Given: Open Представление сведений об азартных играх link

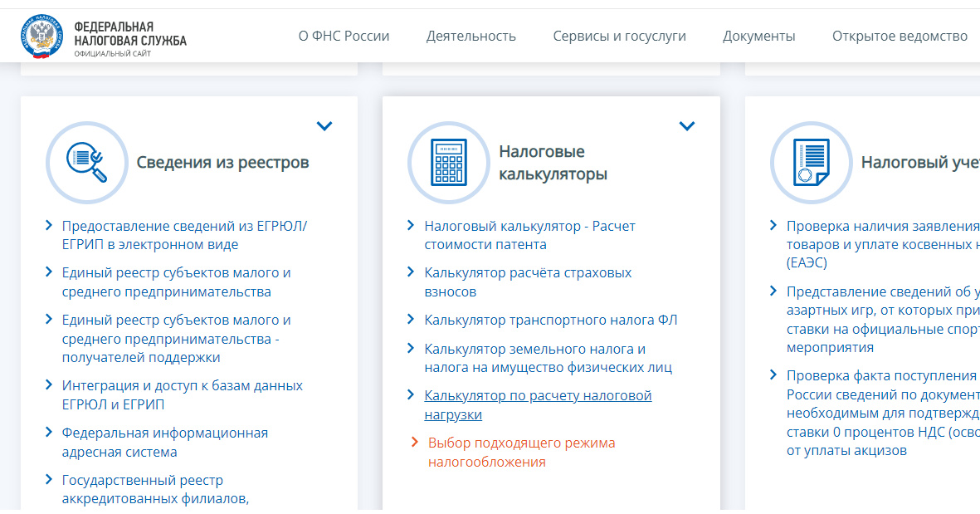Looking at the screenshot, I should (883, 320).
